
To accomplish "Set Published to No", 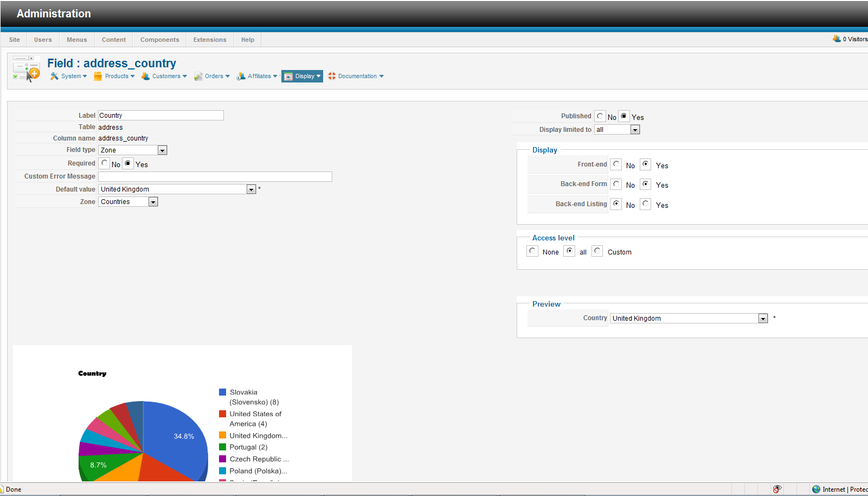I will [600, 116].
